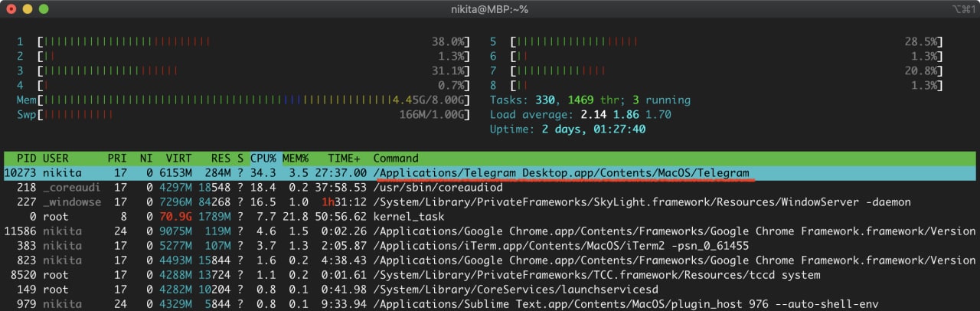Click the Load average line
Image resolution: width=980 pixels, height=311 pixels.
pos(580,115)
